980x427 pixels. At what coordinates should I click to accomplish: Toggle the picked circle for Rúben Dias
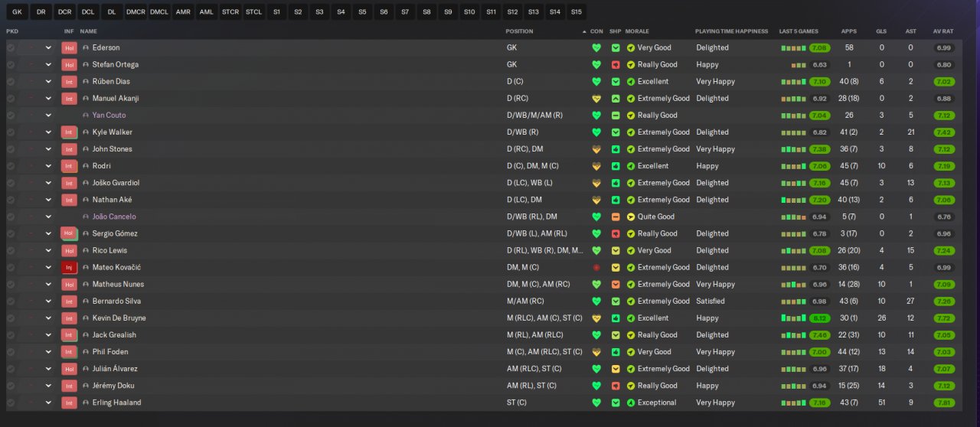point(11,81)
